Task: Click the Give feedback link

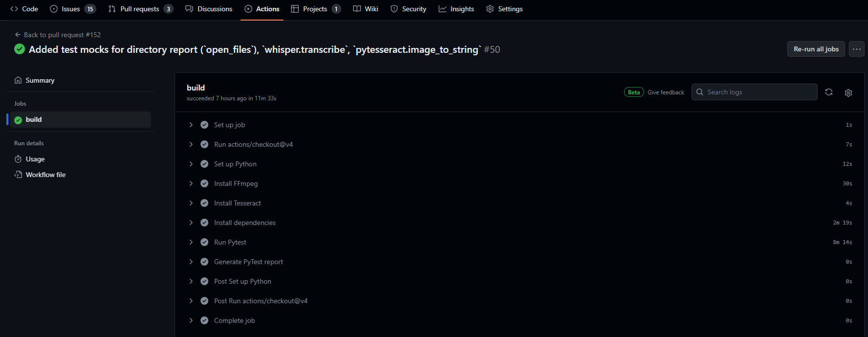Action: [666, 92]
